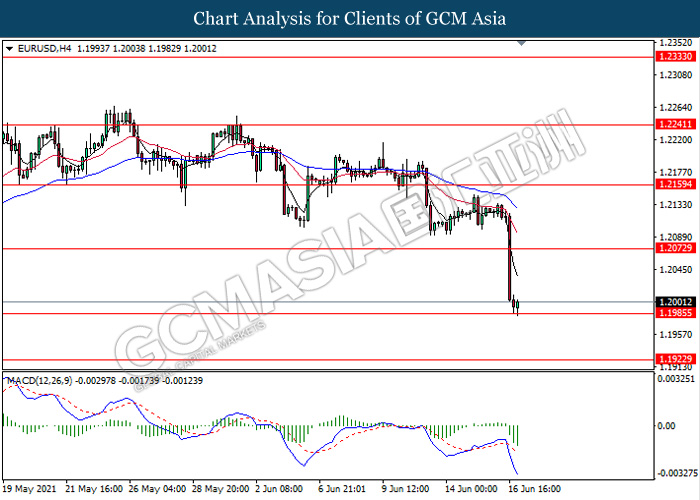The width and height of the screenshot is (700, 500).
Task: Click the 2 Jun 08:00 time axis label
Action: (279, 489)
